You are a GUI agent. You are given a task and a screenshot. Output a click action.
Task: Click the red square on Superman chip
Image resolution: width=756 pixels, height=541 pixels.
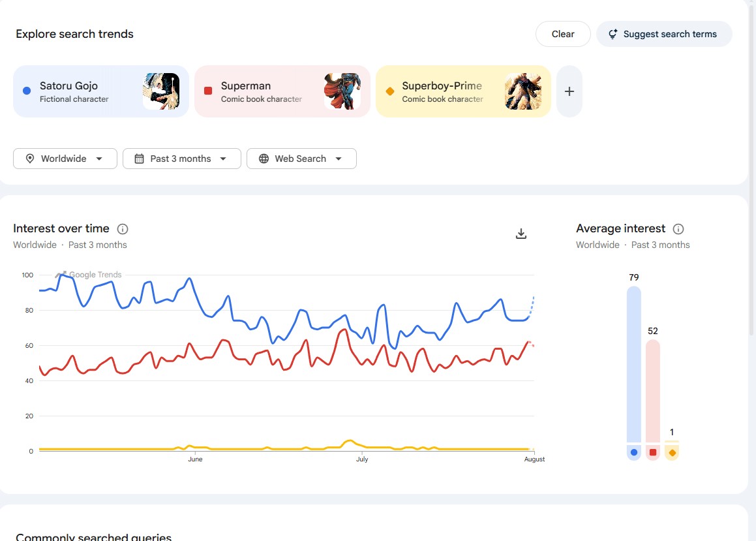208,91
